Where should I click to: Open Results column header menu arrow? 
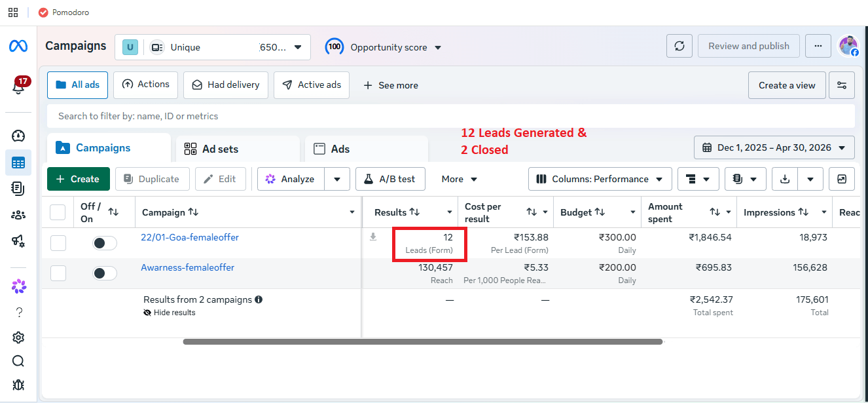coord(450,212)
